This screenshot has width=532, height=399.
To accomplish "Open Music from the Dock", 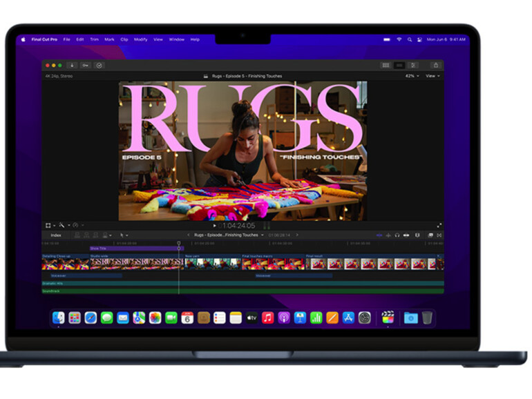I will point(267,318).
